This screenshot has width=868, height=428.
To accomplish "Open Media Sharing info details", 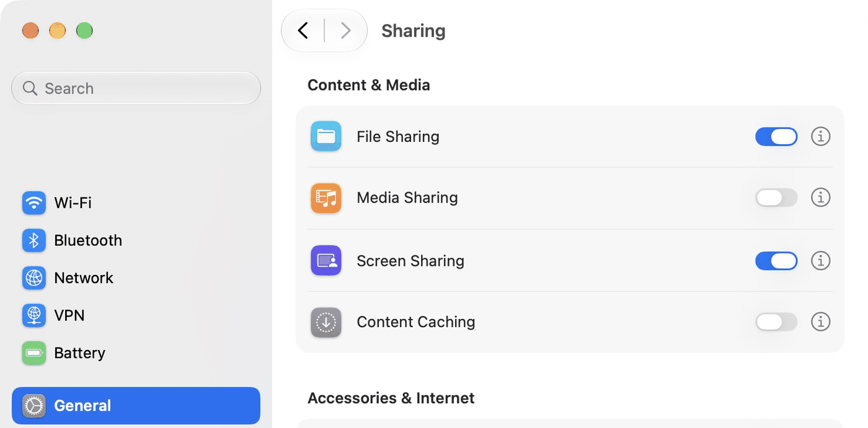I will pos(821,198).
